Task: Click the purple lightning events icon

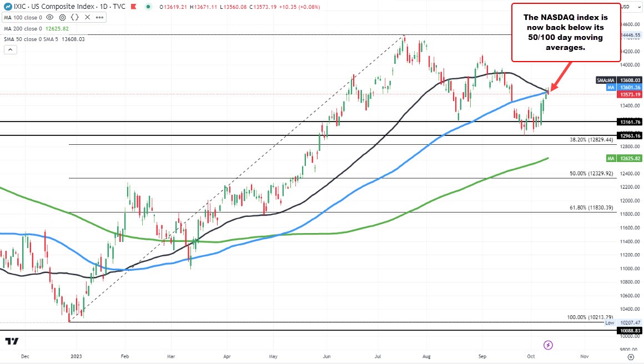Action: tap(549, 345)
